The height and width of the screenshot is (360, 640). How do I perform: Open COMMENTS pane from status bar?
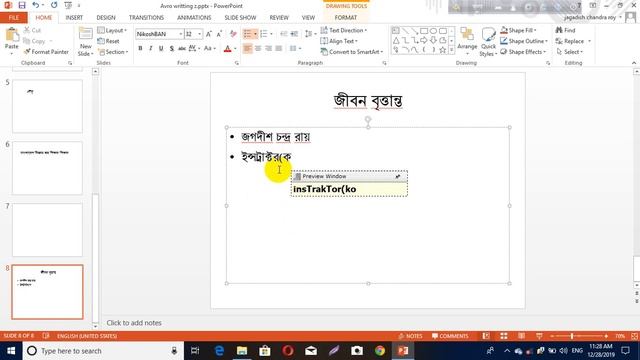point(450,336)
